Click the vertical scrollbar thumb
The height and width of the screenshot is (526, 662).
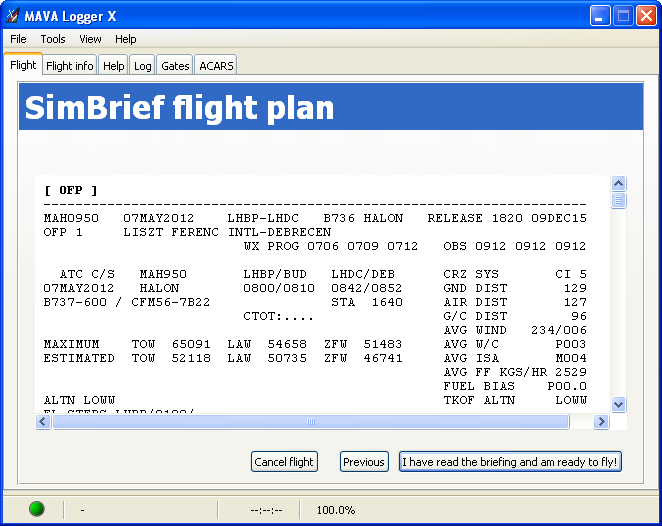click(x=619, y=200)
